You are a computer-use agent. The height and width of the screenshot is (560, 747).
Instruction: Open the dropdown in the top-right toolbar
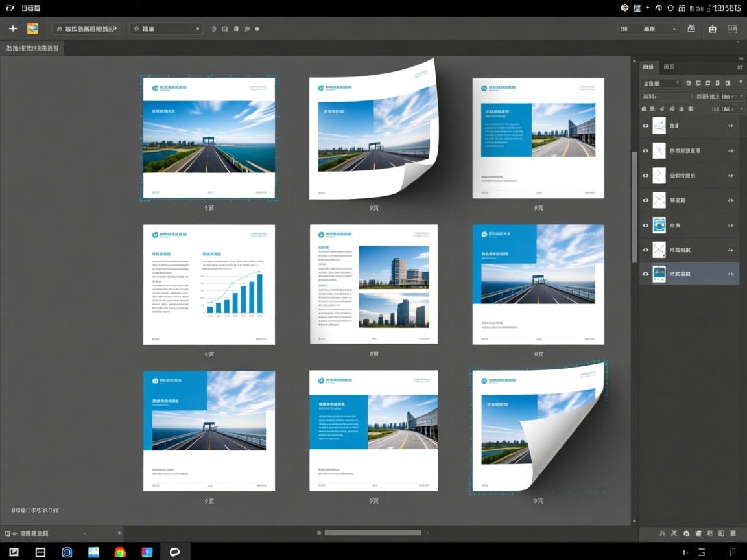coord(648,29)
